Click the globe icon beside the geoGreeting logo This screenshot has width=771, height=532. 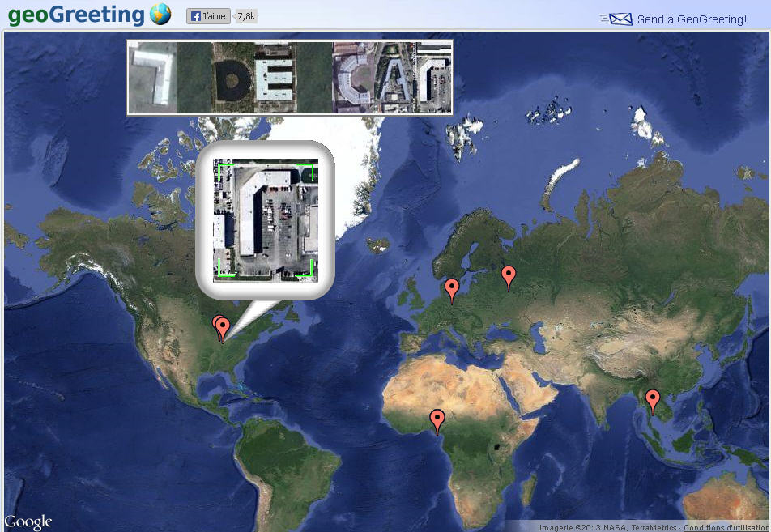[160, 15]
